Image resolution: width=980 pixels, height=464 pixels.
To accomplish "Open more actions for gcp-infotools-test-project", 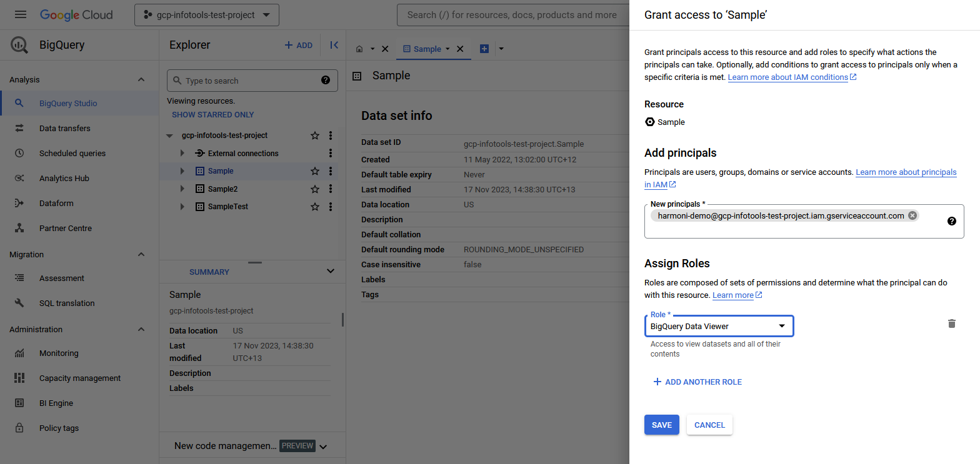I will [x=331, y=136].
